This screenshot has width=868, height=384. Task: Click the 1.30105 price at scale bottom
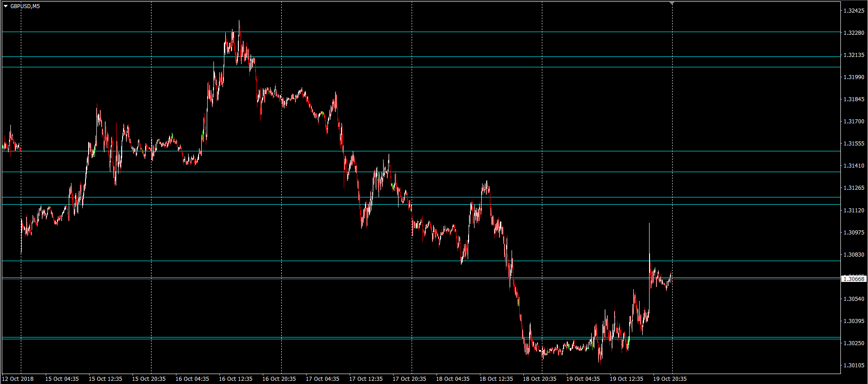point(854,365)
